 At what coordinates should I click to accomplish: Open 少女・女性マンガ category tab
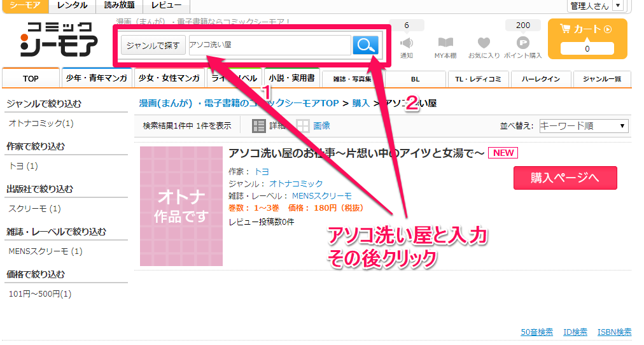(169, 78)
